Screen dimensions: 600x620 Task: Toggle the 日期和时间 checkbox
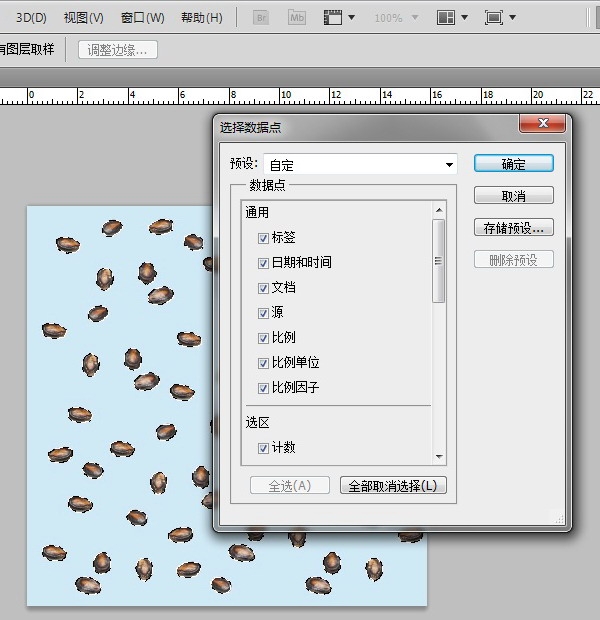coord(263,263)
